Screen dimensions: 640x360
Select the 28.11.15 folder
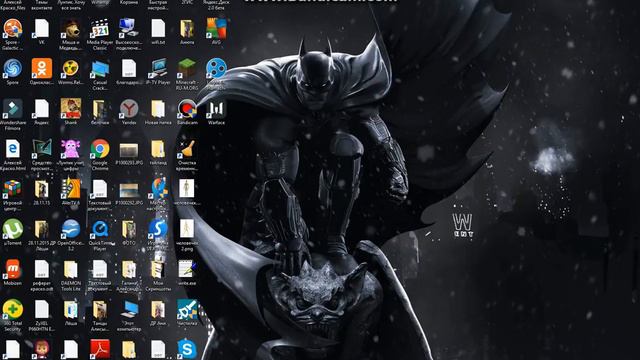pos(42,189)
